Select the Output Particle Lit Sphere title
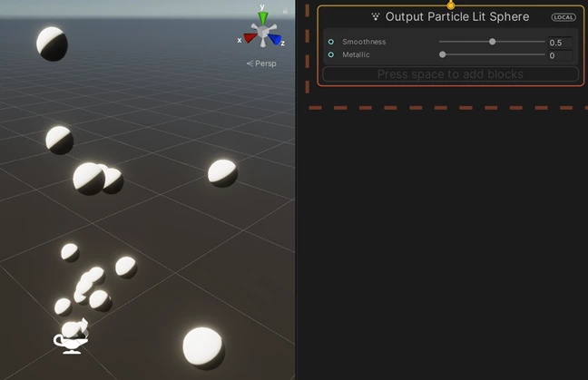This screenshot has height=380, width=588. pos(457,17)
